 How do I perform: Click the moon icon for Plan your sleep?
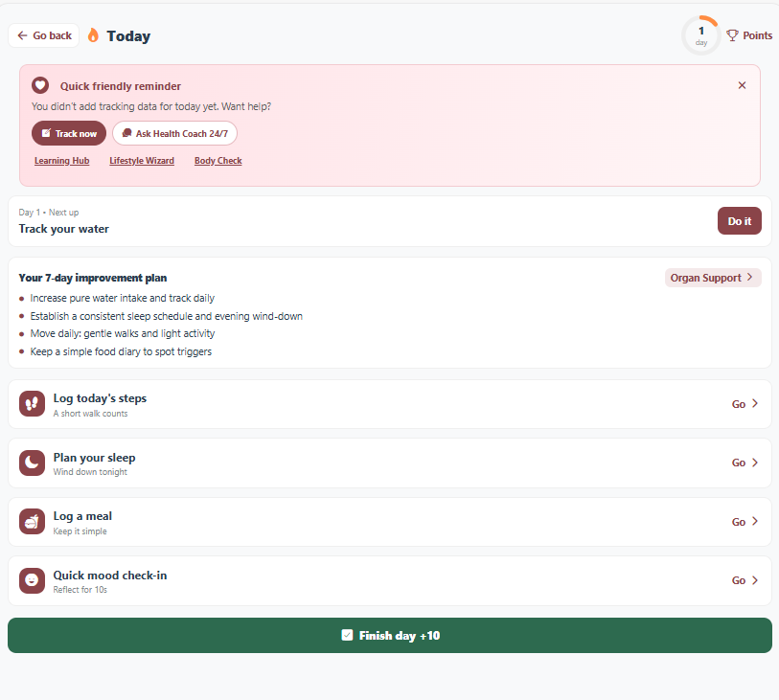(x=33, y=463)
